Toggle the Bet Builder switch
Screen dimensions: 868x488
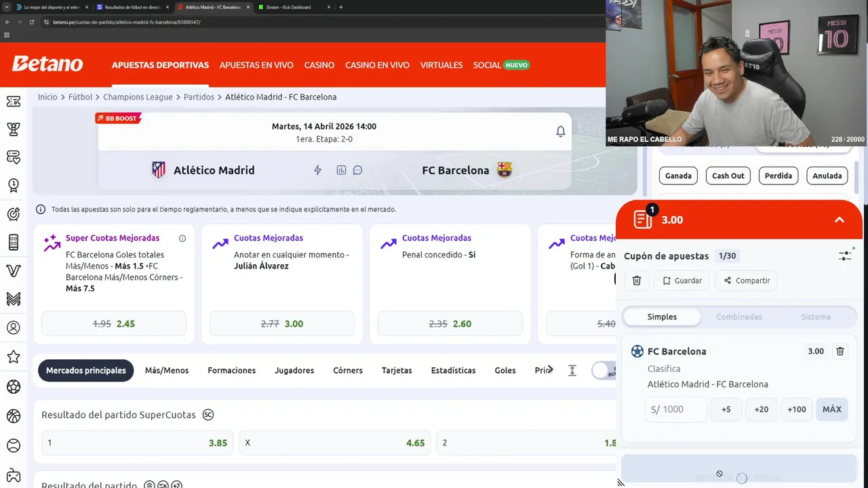pyautogui.click(x=603, y=370)
